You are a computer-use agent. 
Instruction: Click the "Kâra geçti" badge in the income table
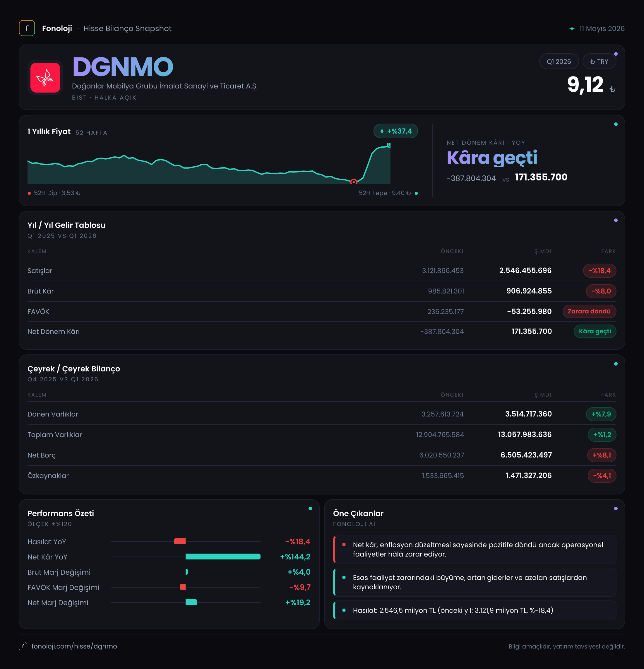595,332
